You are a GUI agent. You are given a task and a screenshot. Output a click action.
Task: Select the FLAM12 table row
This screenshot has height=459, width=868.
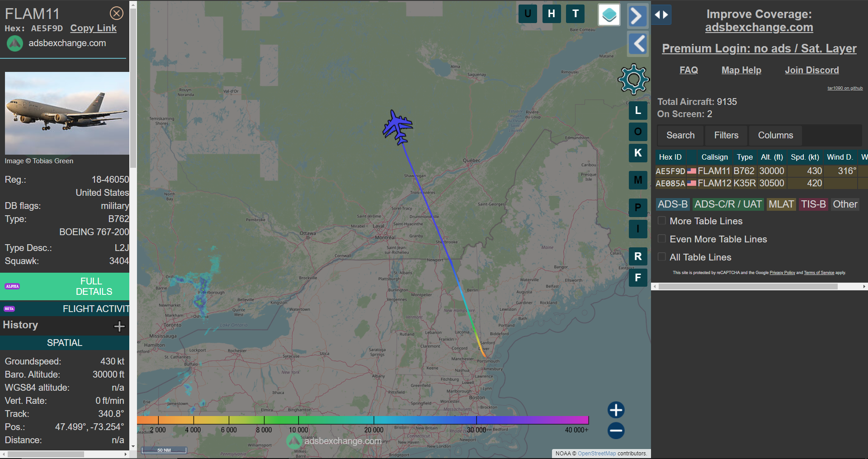(761, 183)
